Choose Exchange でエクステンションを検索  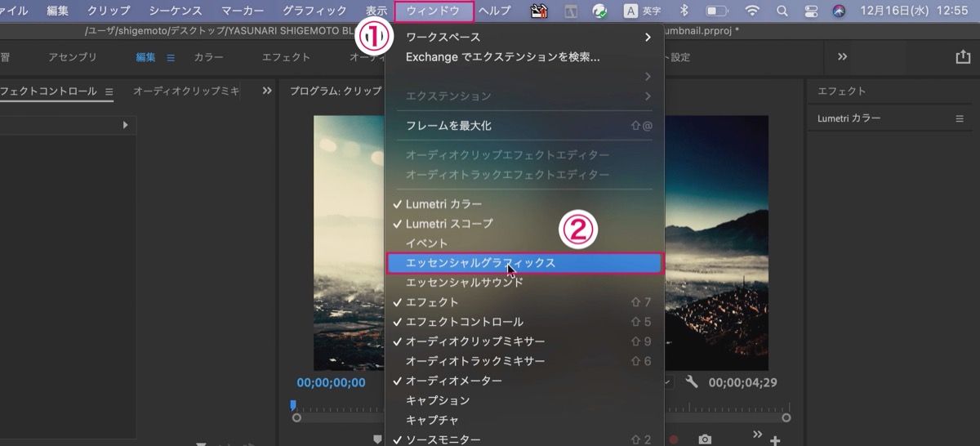(524, 57)
